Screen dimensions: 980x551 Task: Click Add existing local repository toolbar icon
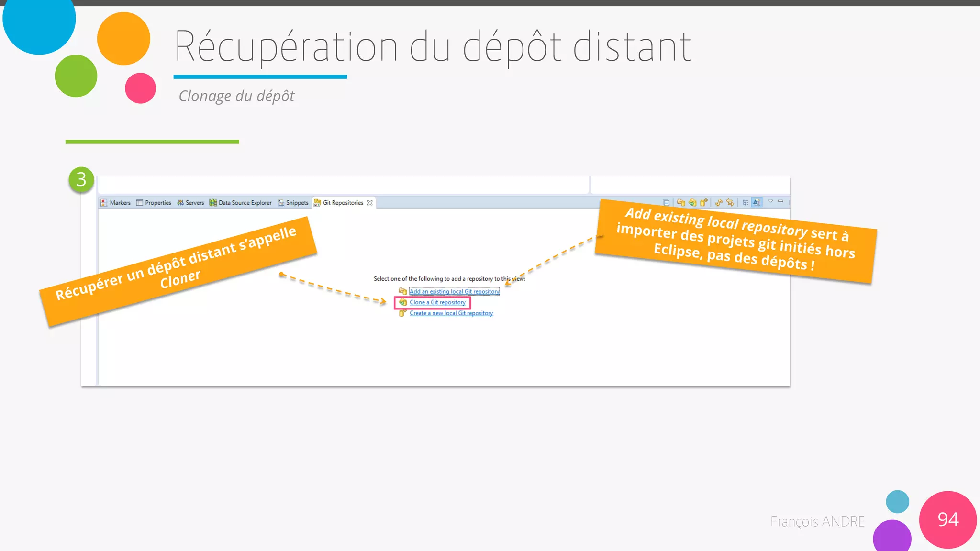click(681, 202)
